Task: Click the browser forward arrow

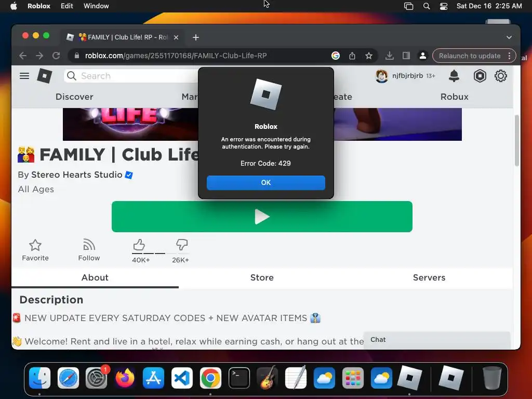Action: pyautogui.click(x=39, y=56)
